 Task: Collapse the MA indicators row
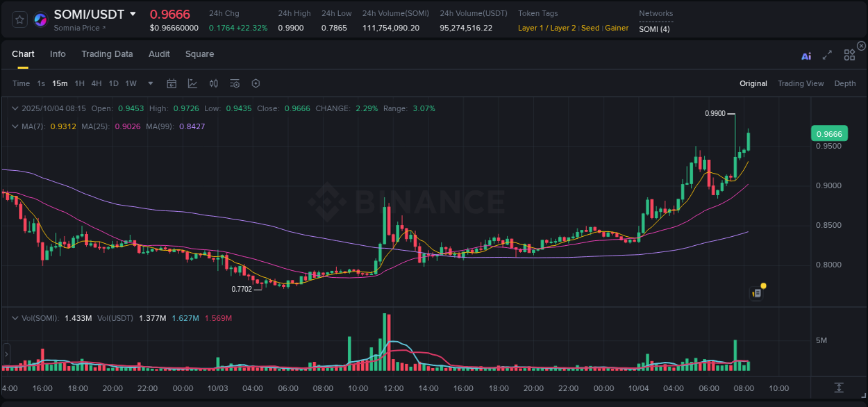click(x=15, y=126)
